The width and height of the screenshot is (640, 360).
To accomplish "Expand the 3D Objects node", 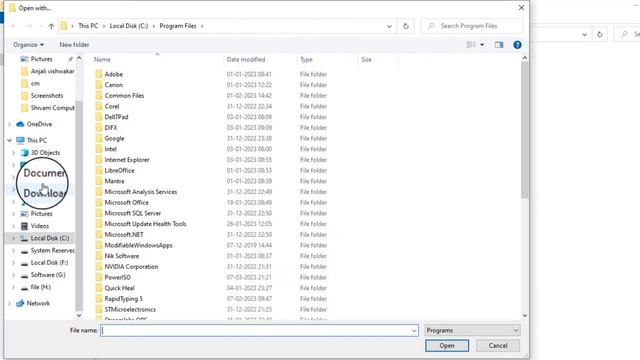I will 13,153.
